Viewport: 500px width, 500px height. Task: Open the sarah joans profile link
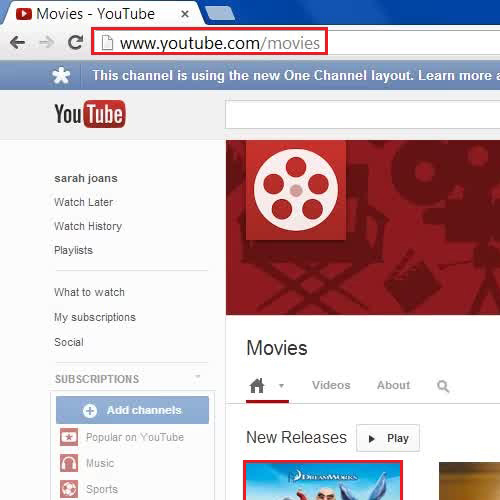click(86, 178)
